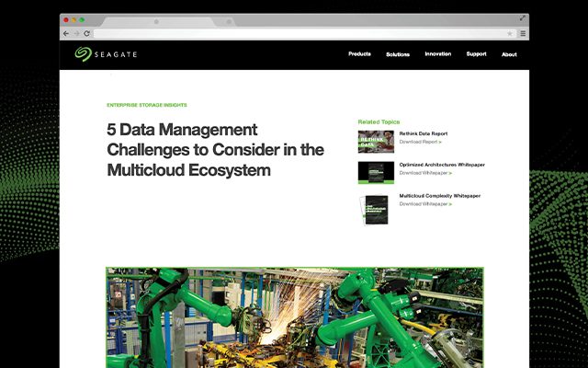588x368 pixels.
Task: Click the green macOS zoom window button
Action: tap(82, 19)
